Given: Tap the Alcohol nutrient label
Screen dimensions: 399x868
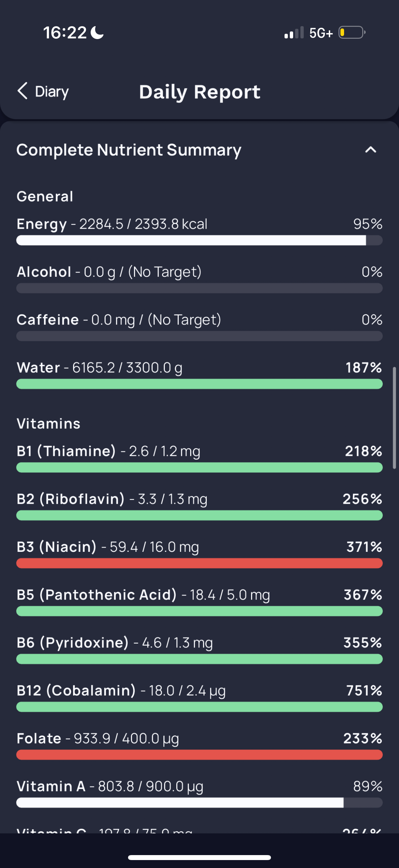Looking at the screenshot, I should pos(44,272).
